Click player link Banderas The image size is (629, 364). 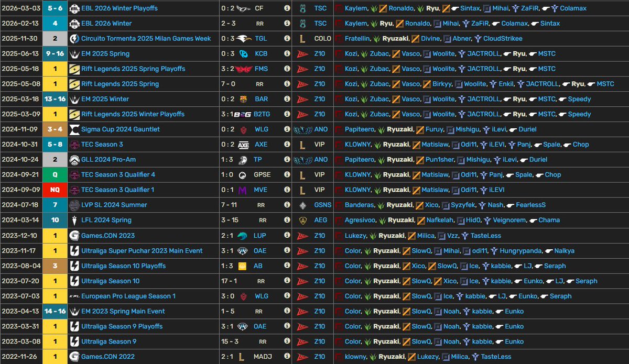click(x=360, y=205)
